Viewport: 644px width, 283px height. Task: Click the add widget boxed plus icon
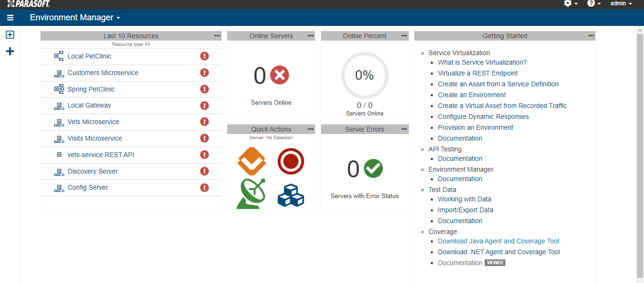tap(10, 34)
